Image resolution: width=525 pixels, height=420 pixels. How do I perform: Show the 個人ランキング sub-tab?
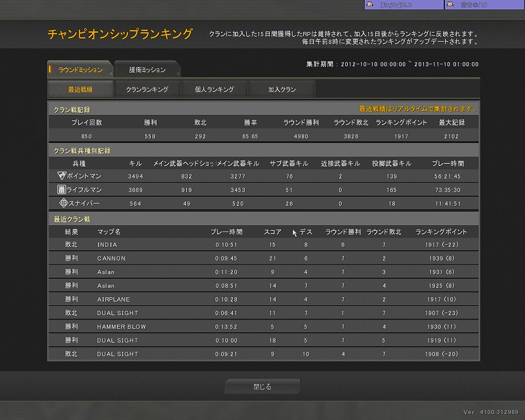point(214,89)
